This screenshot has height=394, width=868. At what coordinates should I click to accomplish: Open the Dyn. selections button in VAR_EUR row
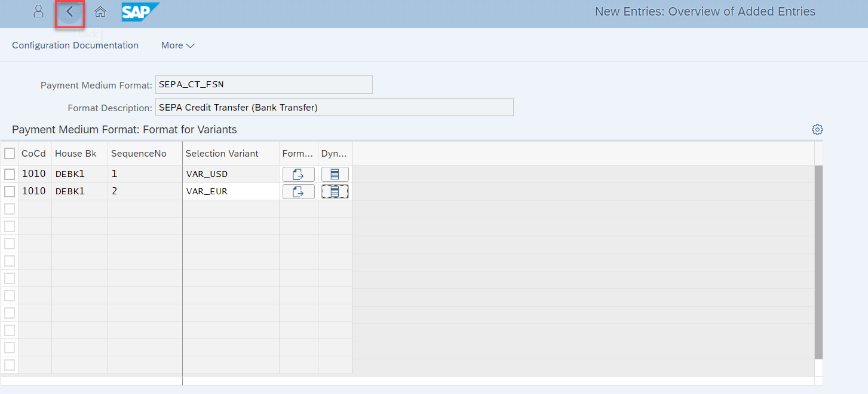[335, 191]
